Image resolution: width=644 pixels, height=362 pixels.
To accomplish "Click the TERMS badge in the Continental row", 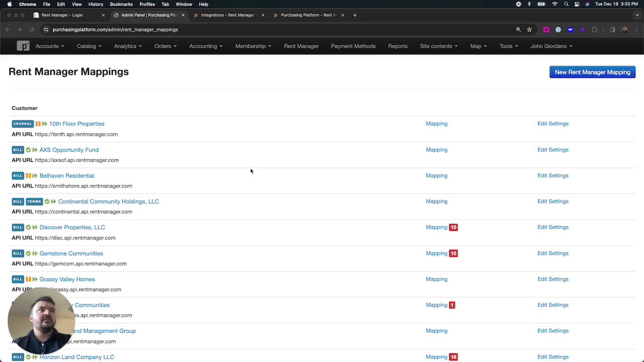I will coord(34,202).
